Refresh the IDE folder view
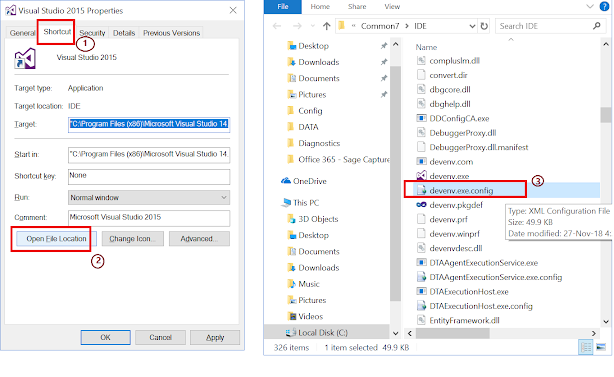Image resolution: width=614 pixels, height=377 pixels. coord(484,26)
